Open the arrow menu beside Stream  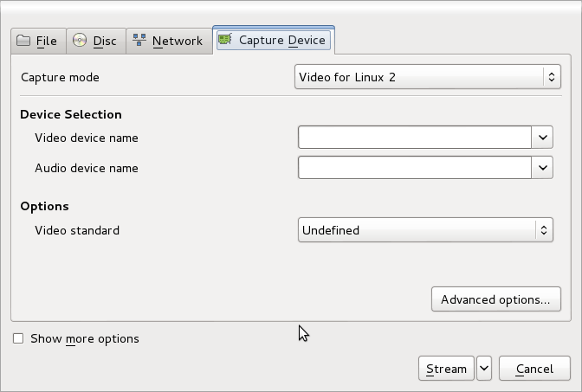click(484, 369)
